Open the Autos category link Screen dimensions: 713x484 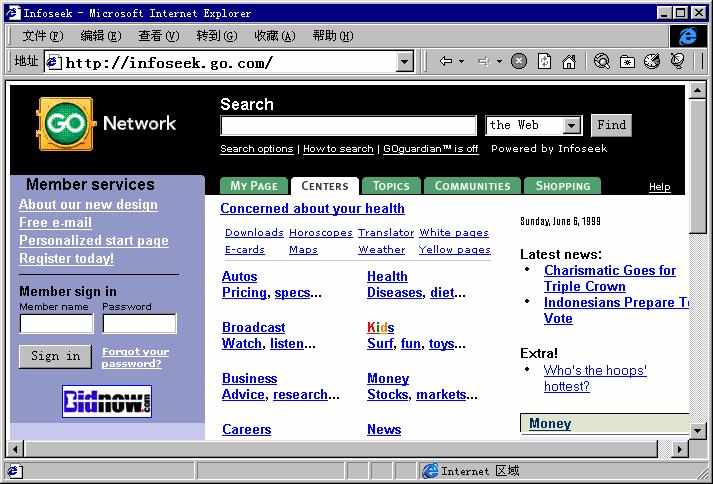pos(240,277)
